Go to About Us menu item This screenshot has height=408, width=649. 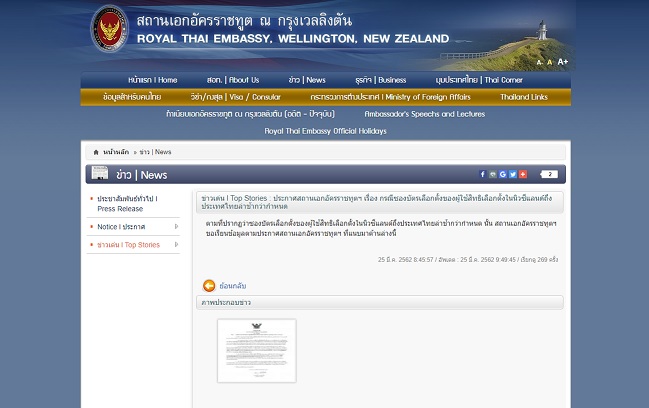click(232, 80)
